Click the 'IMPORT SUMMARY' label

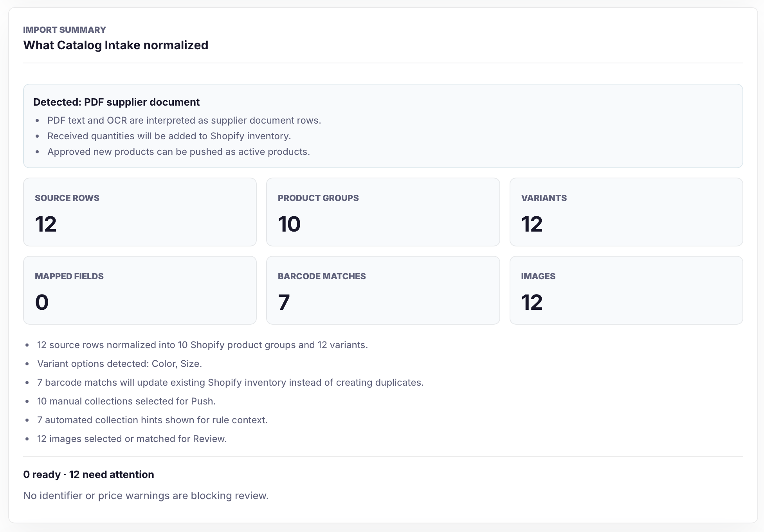pyautogui.click(x=65, y=30)
